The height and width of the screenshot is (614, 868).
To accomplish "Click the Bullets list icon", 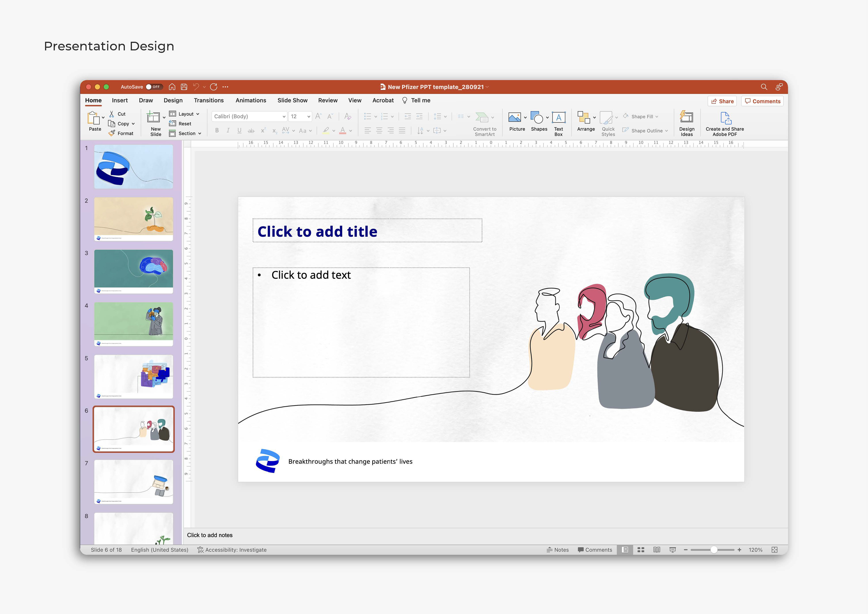I will click(x=368, y=116).
